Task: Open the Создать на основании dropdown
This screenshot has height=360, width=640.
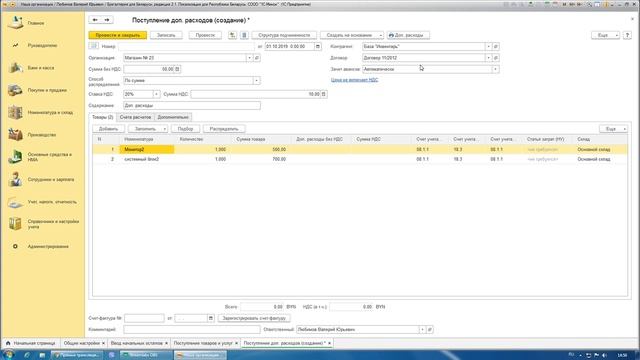Action: tap(352, 35)
